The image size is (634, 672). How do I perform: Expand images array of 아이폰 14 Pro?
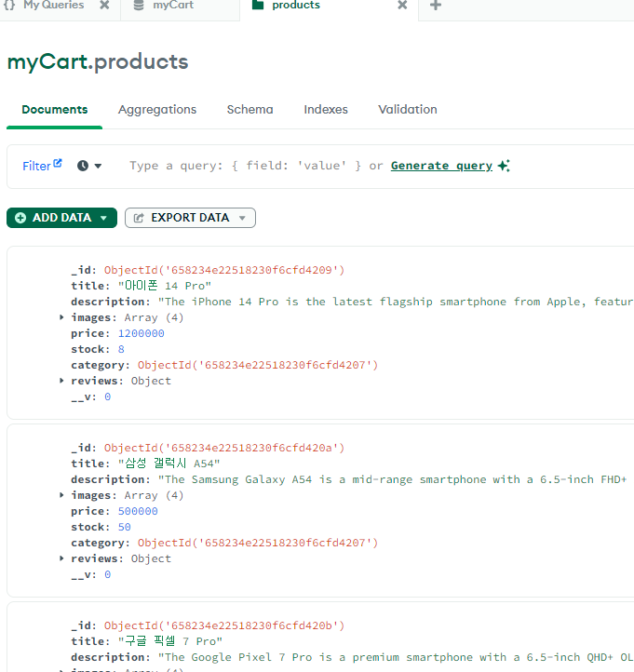(x=61, y=317)
